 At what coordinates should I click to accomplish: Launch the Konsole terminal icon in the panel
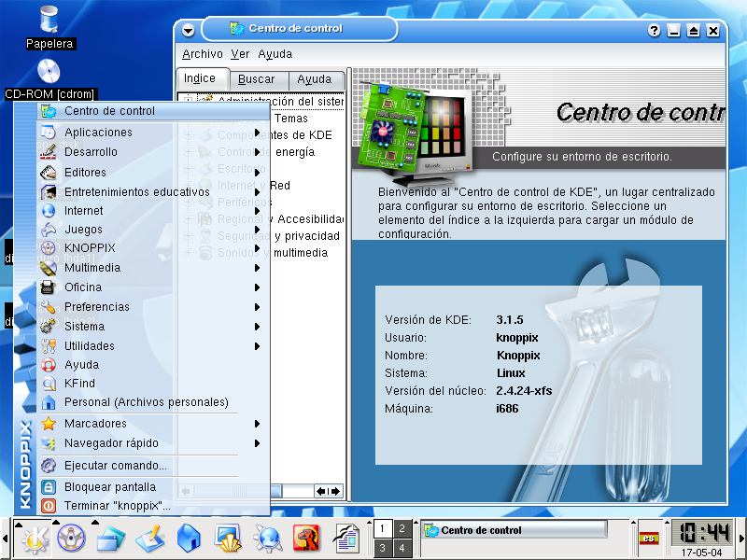(228, 539)
